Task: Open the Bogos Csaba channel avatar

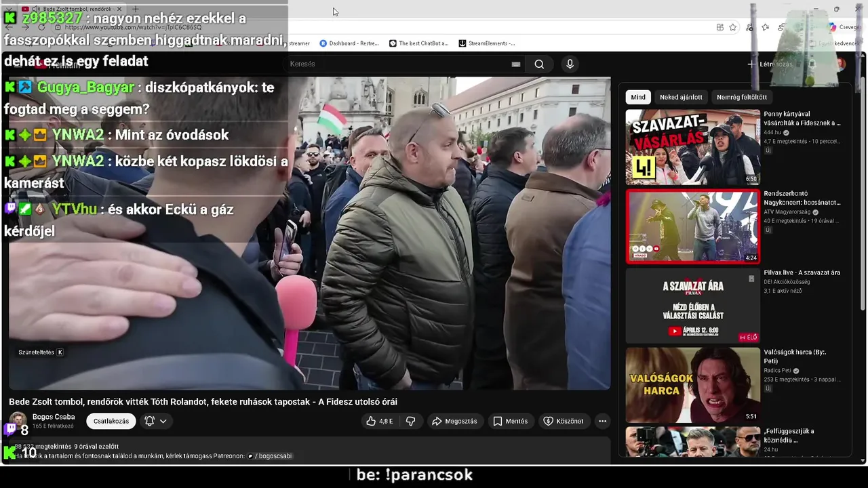Action: point(18,420)
